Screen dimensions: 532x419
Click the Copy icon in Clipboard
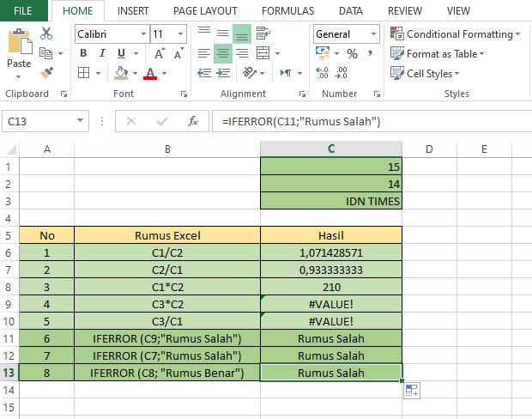pyautogui.click(x=45, y=53)
